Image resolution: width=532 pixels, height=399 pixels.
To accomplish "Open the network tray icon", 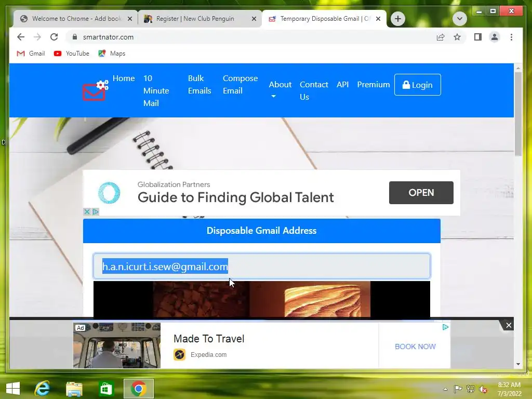I will pos(471,389).
